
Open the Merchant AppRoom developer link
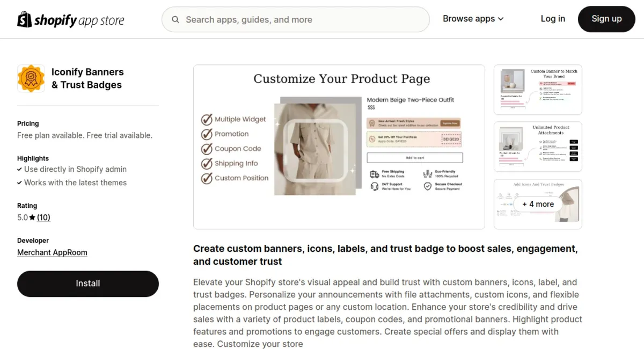click(52, 252)
